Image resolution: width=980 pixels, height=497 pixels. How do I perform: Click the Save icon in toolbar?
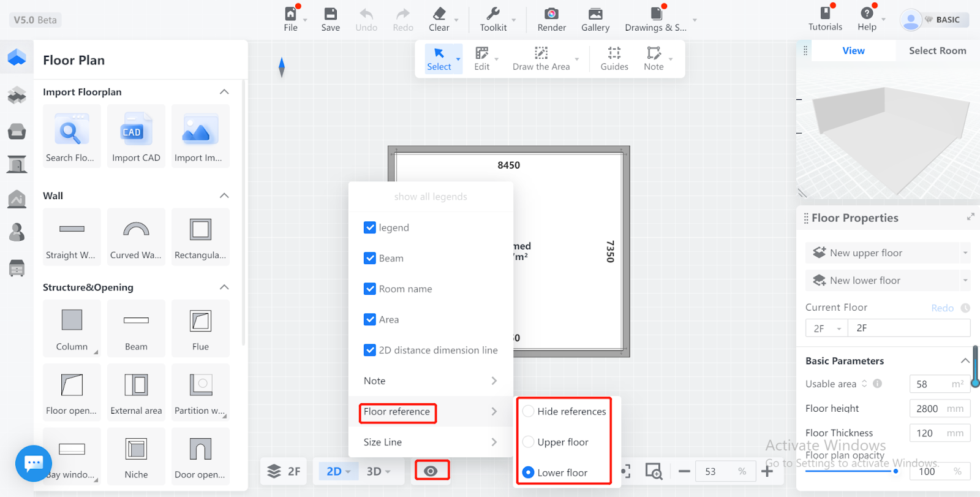330,14
